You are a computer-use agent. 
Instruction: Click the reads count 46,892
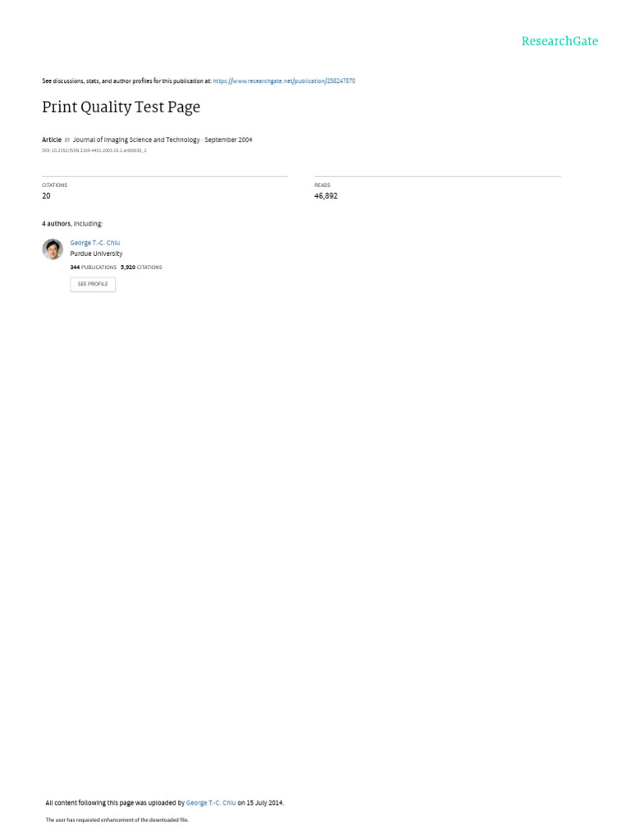pos(326,195)
